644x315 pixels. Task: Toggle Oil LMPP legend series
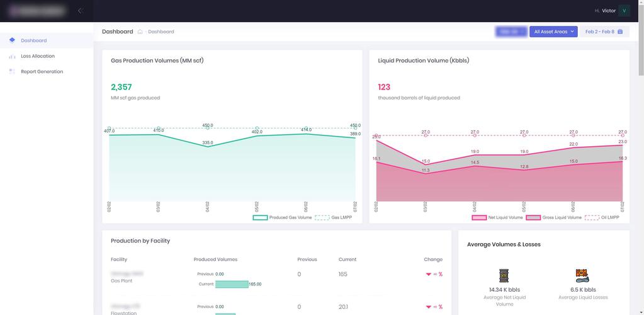coord(603,217)
